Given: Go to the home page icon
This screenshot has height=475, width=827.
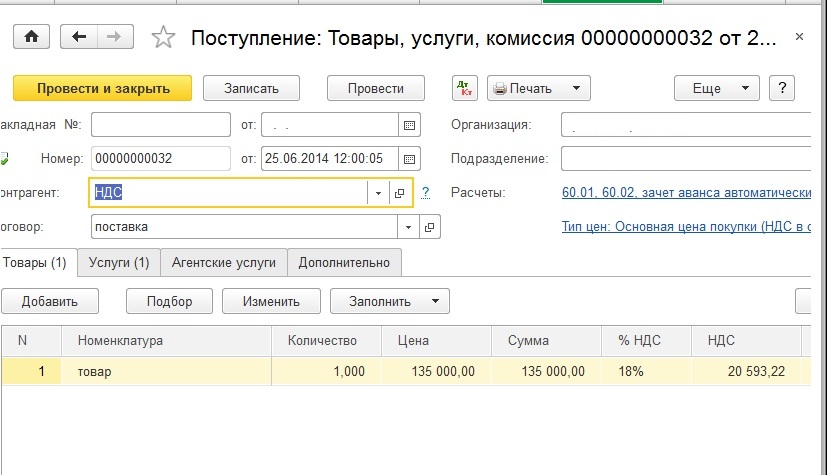Looking at the screenshot, I should [30, 37].
